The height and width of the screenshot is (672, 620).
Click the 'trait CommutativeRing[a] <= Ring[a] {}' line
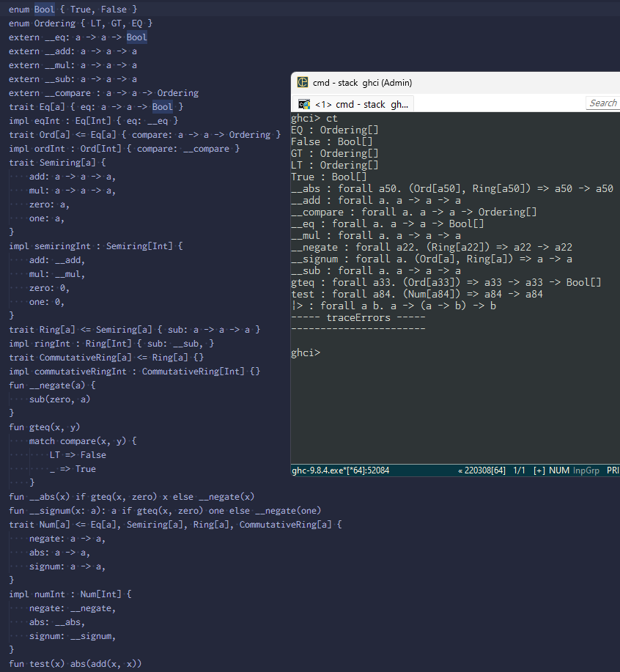(x=106, y=358)
